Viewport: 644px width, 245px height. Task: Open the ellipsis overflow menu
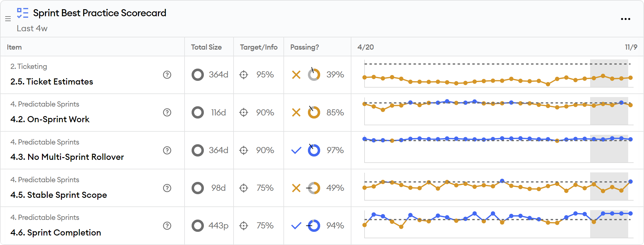tap(626, 19)
